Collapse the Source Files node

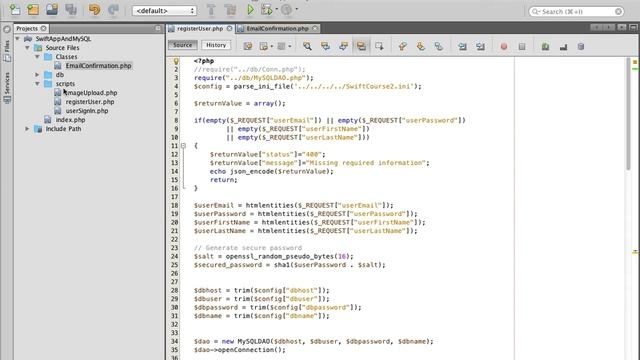(x=27, y=48)
